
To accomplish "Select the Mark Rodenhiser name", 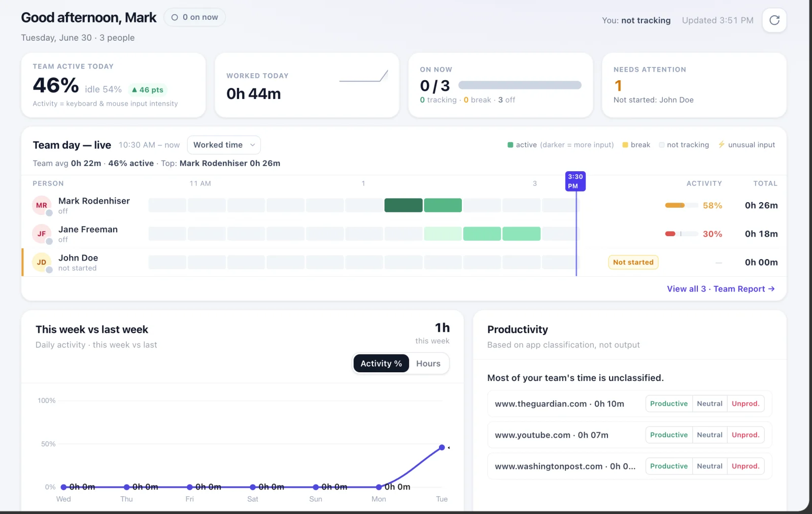I will [x=94, y=201].
